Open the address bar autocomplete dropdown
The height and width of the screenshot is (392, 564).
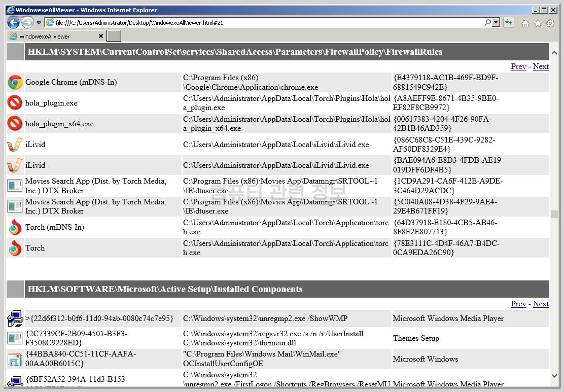(x=497, y=22)
